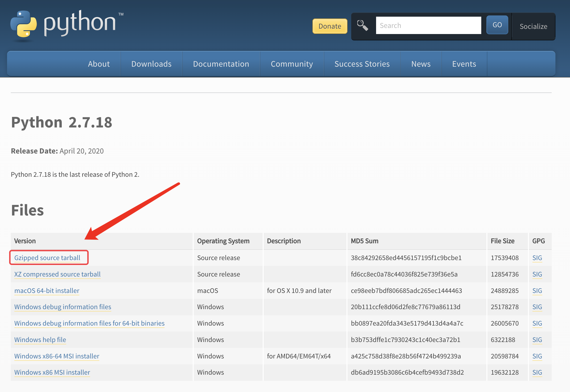Open the Socialize menu

coord(533,26)
